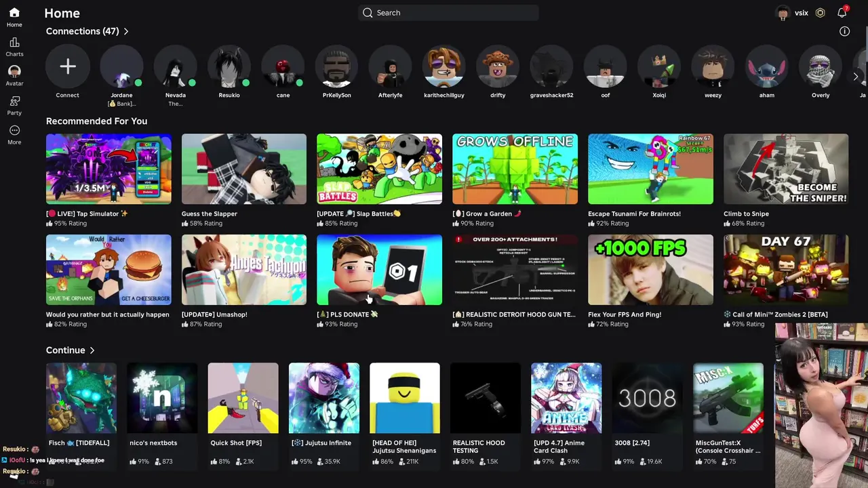Open the notifications bell
This screenshot has width=868, height=488.
(842, 13)
